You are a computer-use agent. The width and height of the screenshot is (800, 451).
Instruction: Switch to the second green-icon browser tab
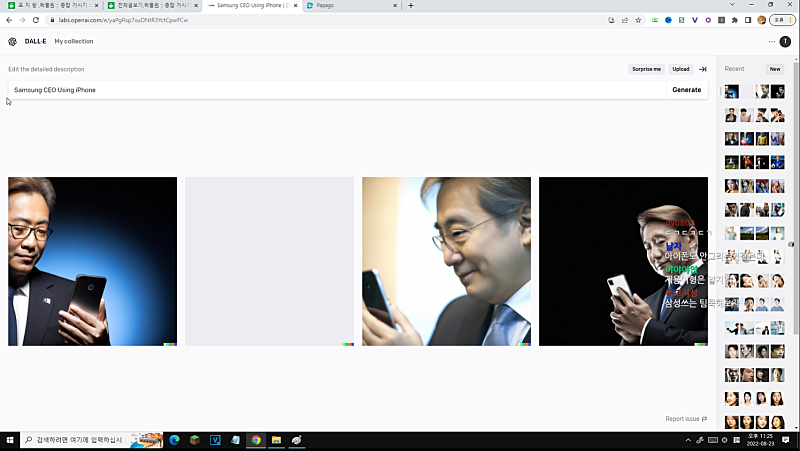point(153,6)
